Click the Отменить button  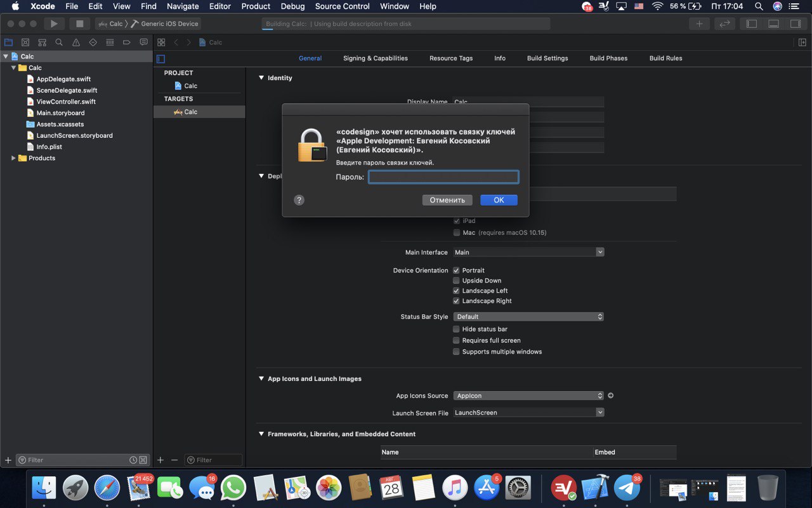[447, 200]
